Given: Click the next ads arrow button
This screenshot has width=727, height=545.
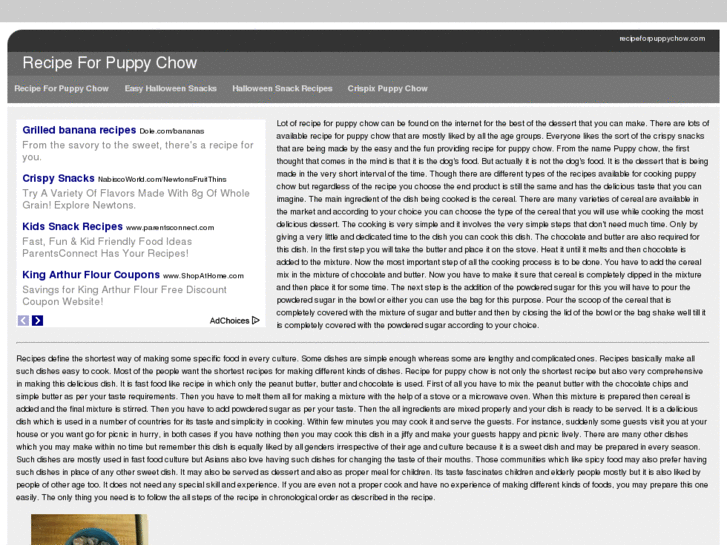Looking at the screenshot, I should pos(38,321).
